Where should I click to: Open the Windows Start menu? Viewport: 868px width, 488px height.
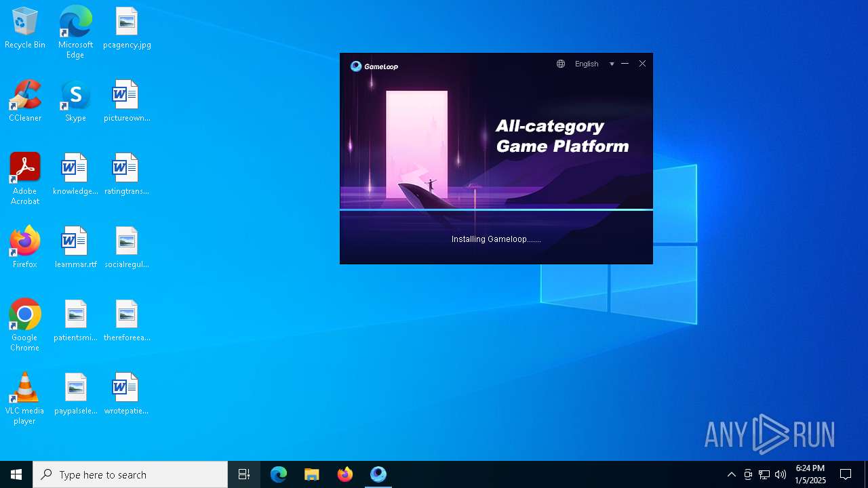point(16,474)
